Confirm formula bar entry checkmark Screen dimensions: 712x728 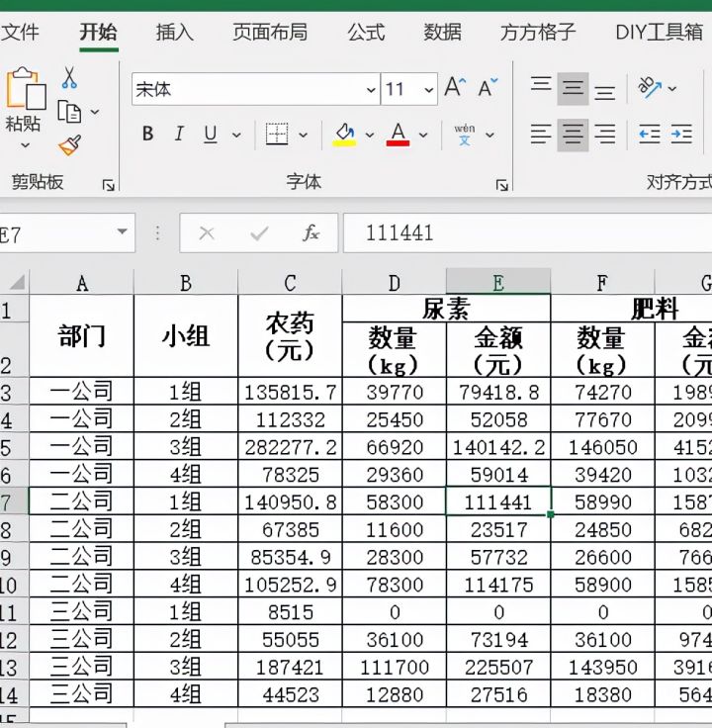pos(259,233)
